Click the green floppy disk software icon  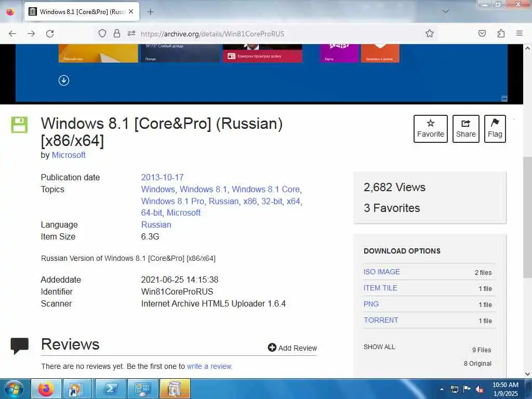[19, 125]
